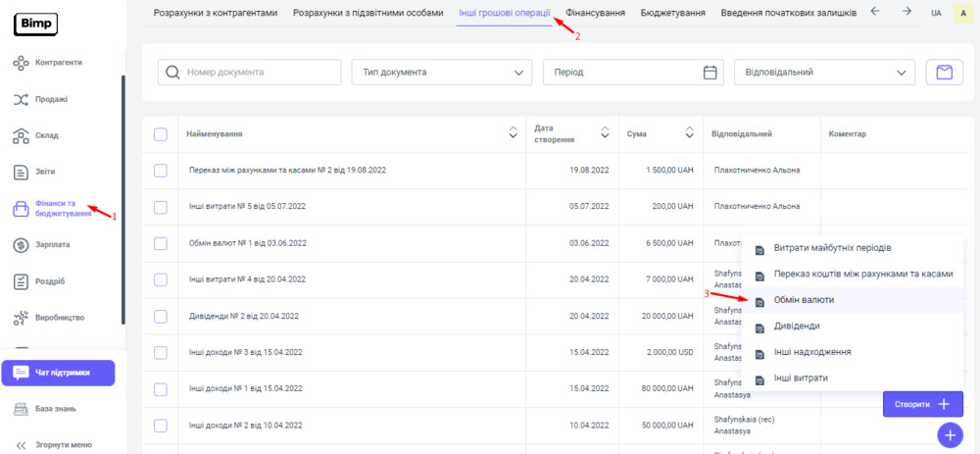Open the Відповідальний filter dropdown
This screenshot has height=454, width=980.
(824, 72)
